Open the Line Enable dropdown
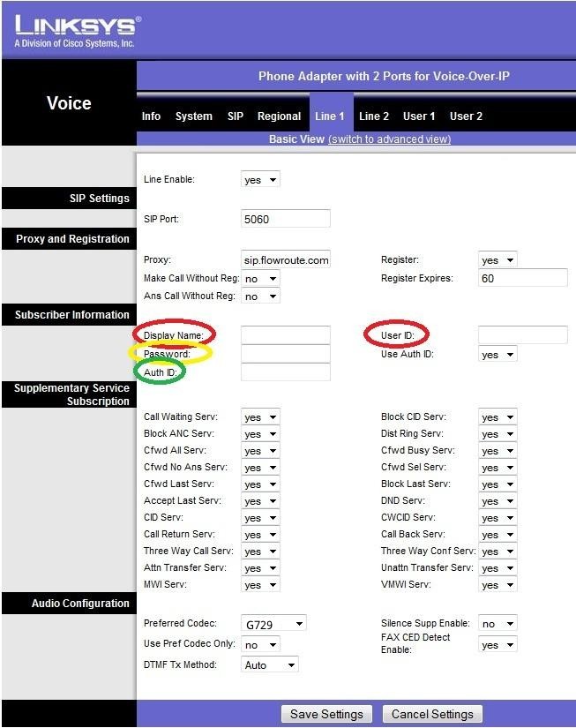This screenshot has width=576, height=728. (x=260, y=180)
